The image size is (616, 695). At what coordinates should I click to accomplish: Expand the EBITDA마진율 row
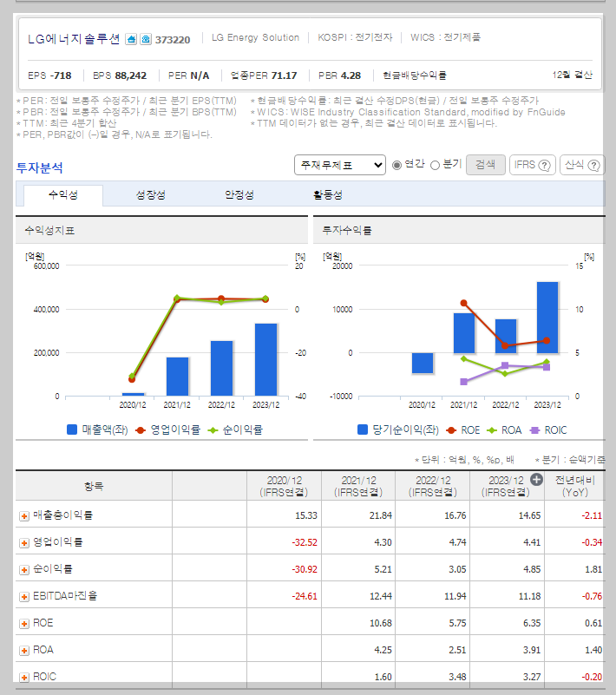click(x=24, y=597)
